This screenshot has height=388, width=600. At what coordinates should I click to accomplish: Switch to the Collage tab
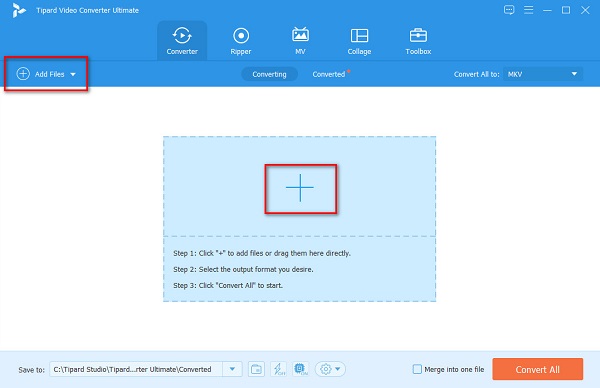tap(359, 41)
